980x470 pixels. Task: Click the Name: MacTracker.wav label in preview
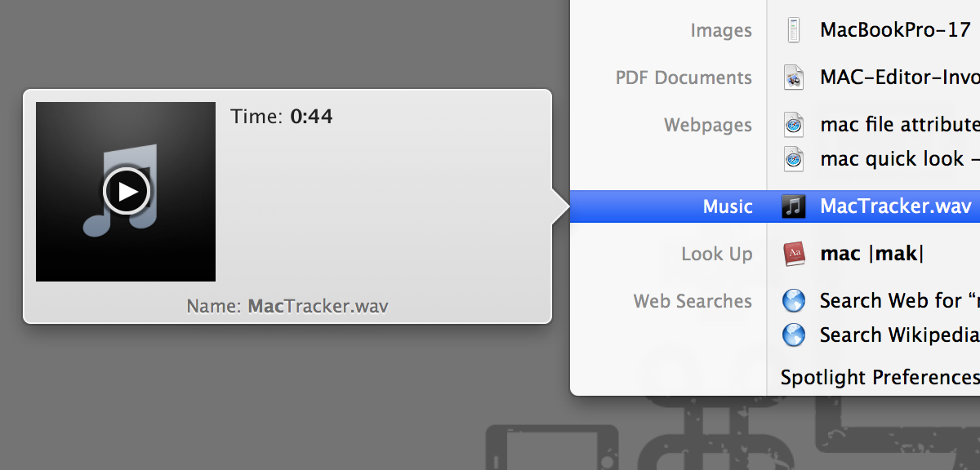coord(287,307)
